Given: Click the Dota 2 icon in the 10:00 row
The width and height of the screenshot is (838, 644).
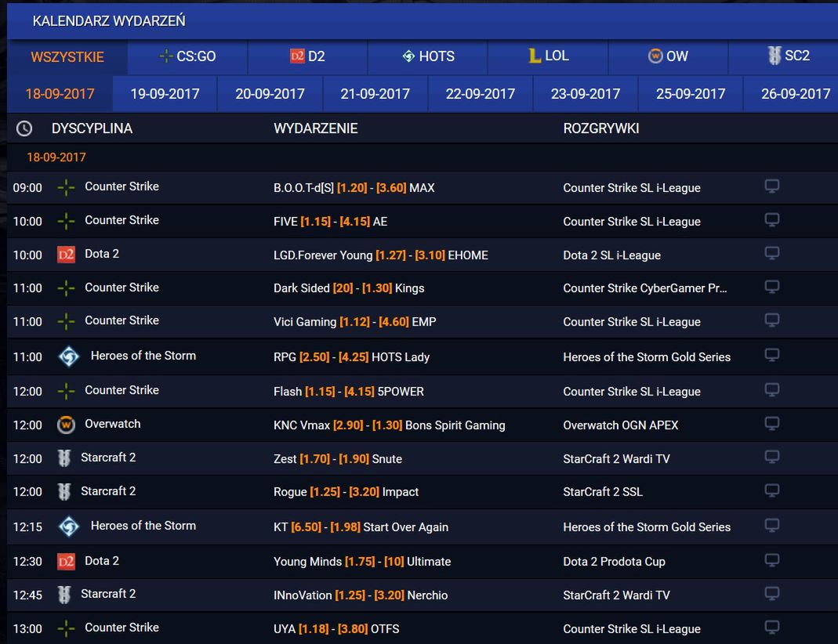Looking at the screenshot, I should (66, 255).
